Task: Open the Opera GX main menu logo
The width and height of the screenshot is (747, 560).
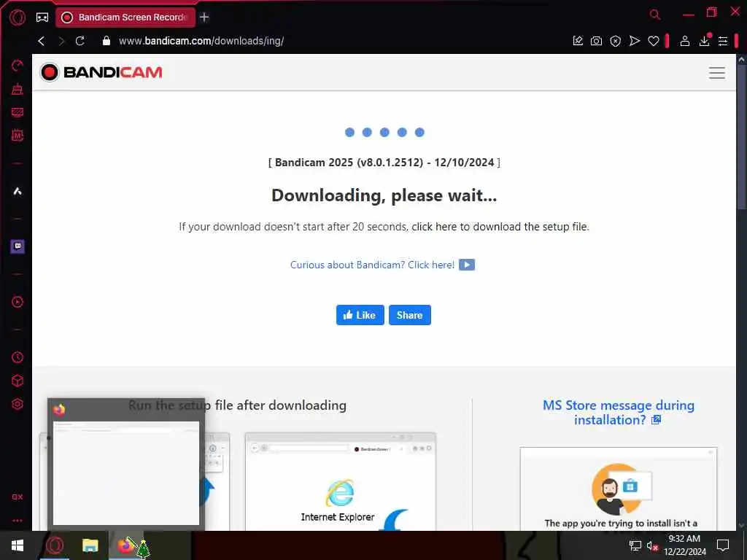Action: pos(18,17)
